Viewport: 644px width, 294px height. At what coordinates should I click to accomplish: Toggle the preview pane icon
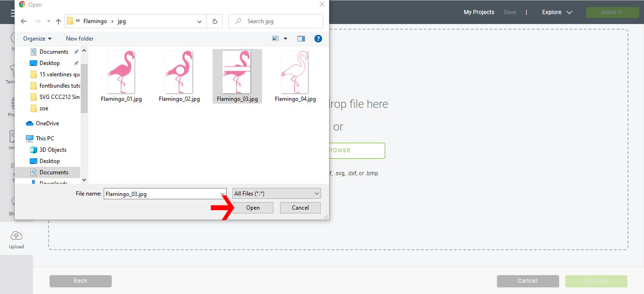(301, 39)
